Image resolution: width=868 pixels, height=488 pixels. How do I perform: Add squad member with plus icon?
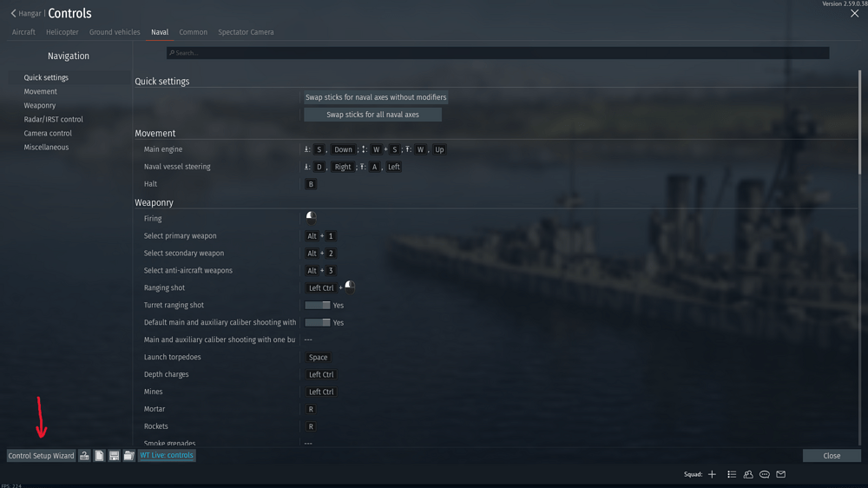point(712,474)
